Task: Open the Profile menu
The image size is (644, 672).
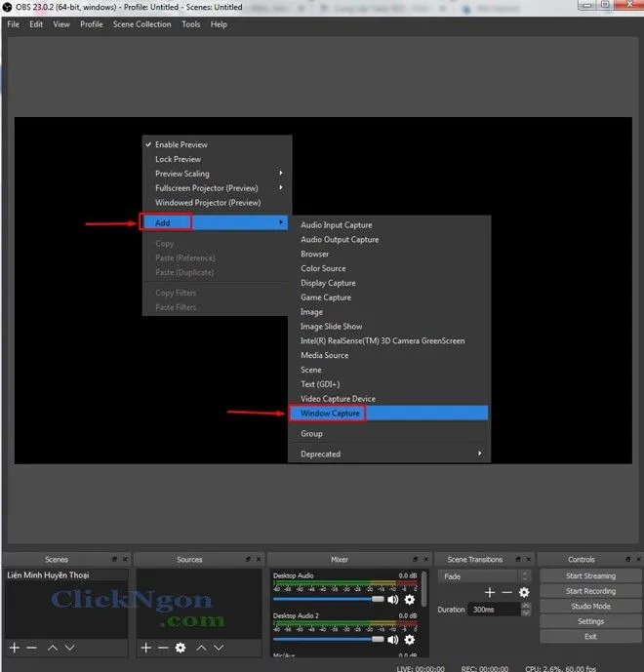Action: click(x=92, y=24)
